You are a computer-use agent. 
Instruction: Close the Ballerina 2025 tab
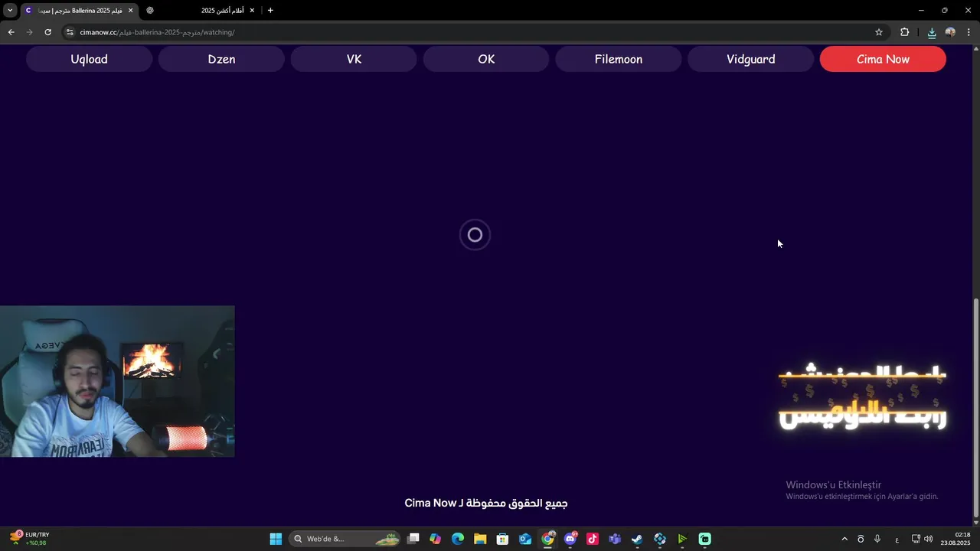click(131, 11)
